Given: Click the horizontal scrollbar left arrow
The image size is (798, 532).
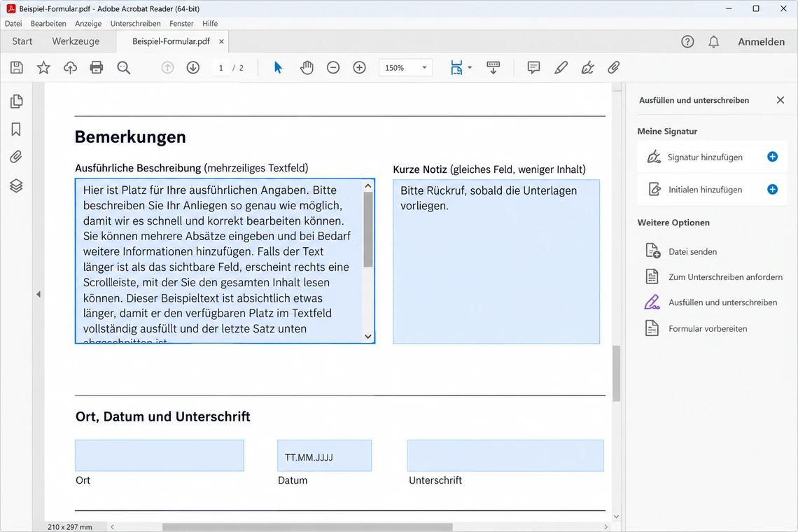Looking at the screenshot, I should click(x=113, y=527).
